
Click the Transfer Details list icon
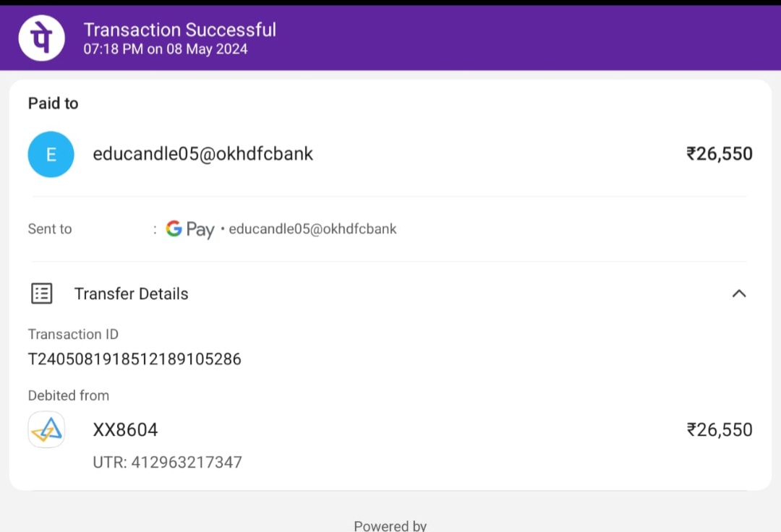[x=42, y=293]
